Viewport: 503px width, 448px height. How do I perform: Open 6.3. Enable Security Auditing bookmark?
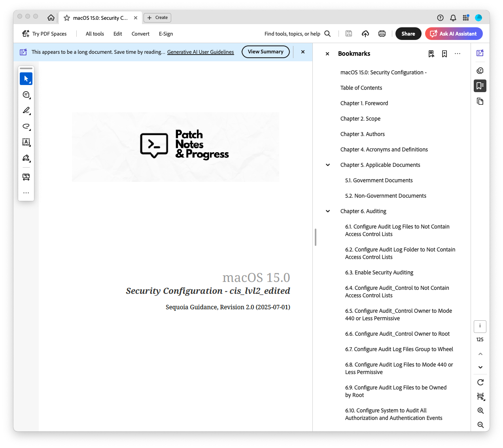pos(379,272)
